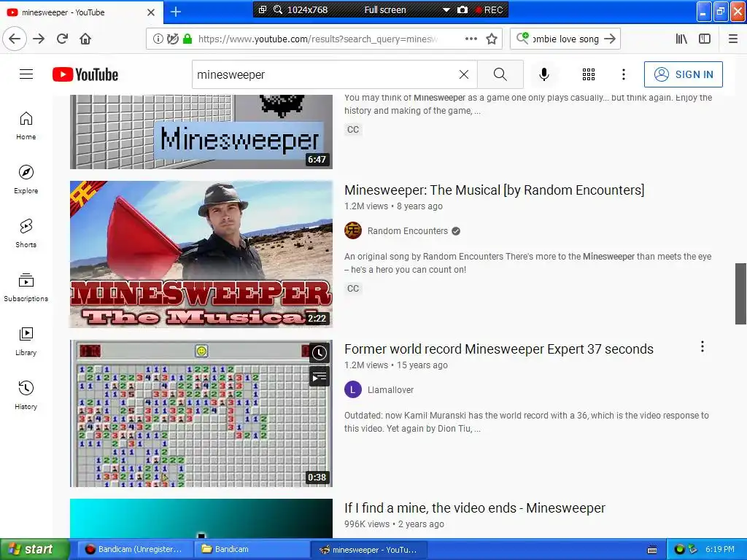Screen dimensions: 747x560
Task: Open the YouTube hamburger guide menu
Action: (26, 74)
